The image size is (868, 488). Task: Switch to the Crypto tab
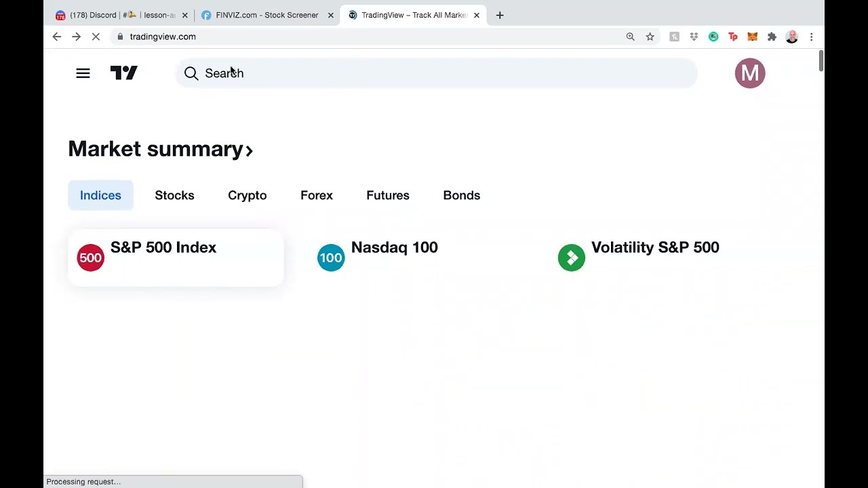click(x=247, y=195)
